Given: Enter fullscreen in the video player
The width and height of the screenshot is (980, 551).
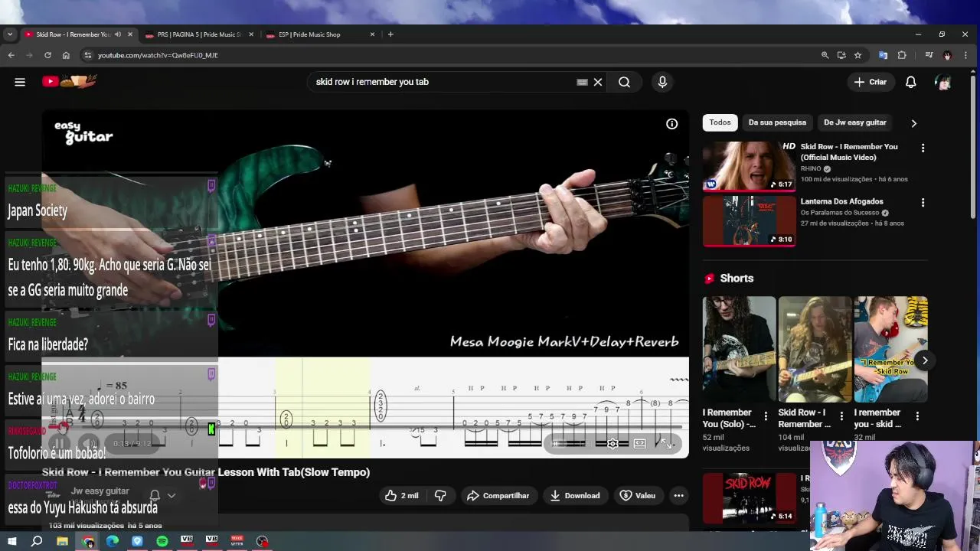Looking at the screenshot, I should 666,443.
